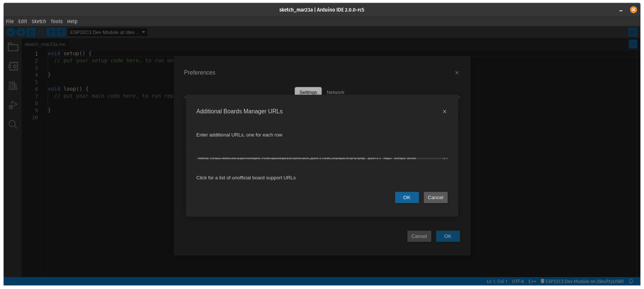Open the Debug sidebar icon

click(x=13, y=105)
